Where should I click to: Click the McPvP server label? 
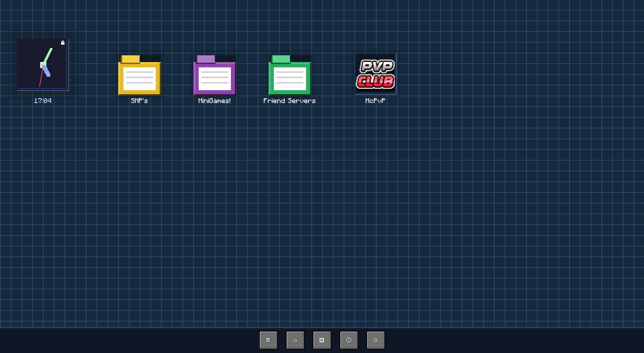[376, 101]
